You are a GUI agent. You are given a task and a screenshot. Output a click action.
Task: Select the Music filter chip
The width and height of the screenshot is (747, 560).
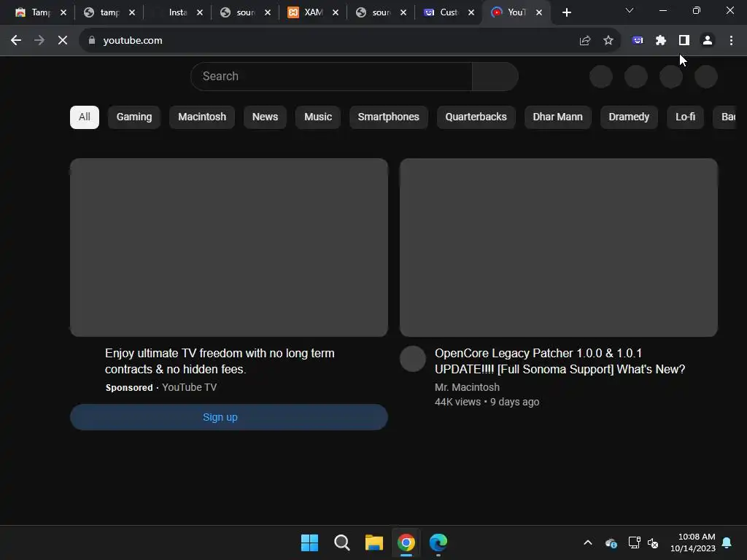click(318, 117)
